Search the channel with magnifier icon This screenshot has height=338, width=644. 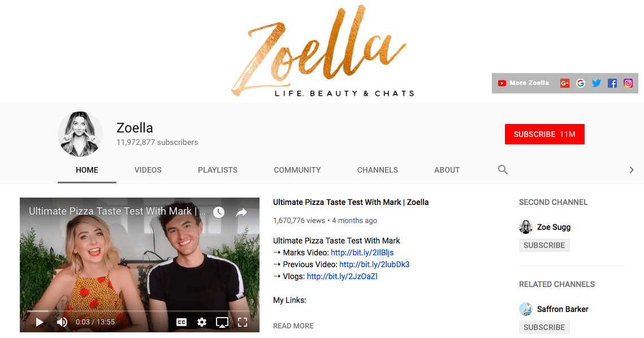pos(503,169)
